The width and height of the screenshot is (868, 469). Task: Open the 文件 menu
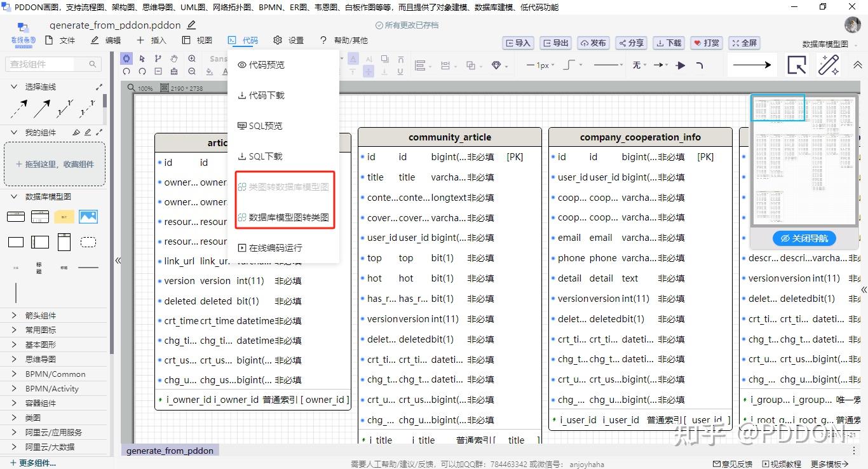pos(60,40)
